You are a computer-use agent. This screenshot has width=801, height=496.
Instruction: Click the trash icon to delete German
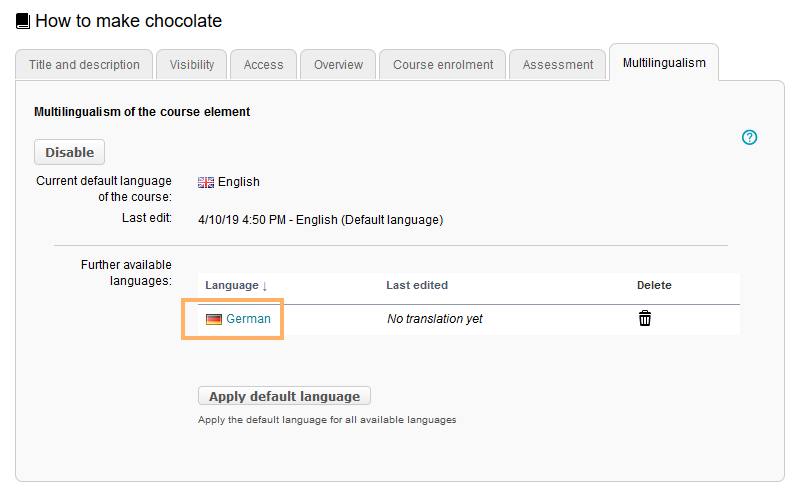click(645, 319)
